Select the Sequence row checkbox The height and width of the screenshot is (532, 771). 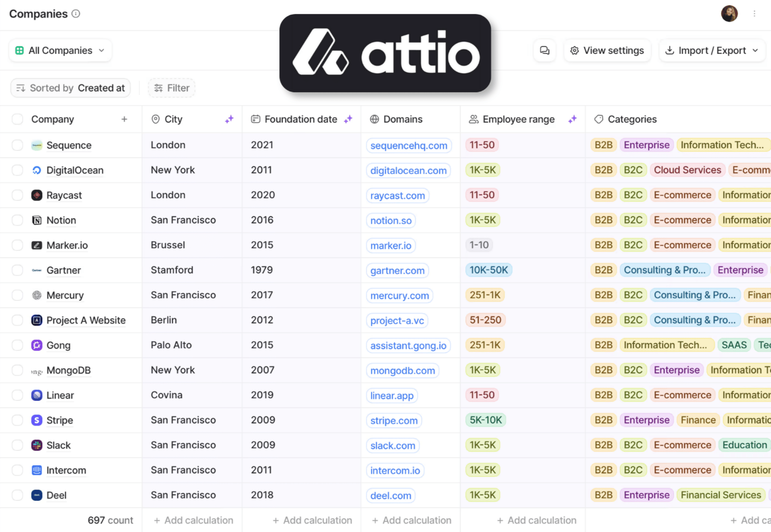click(17, 145)
